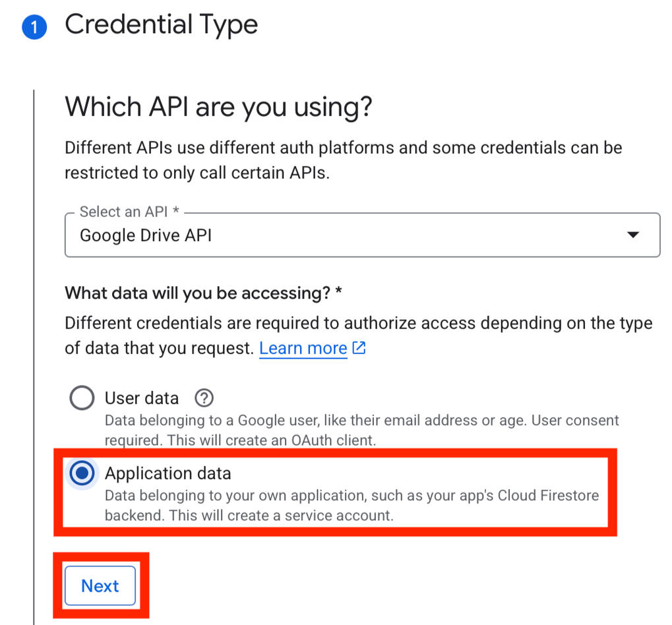Open the Learn more link
Image resolution: width=672 pixels, height=625 pixels.
coord(303,347)
